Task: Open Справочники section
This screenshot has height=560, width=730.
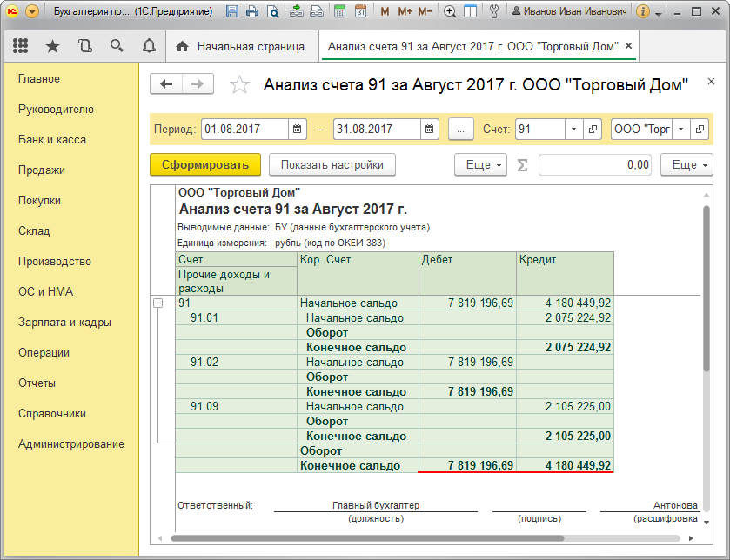Action: pyautogui.click(x=52, y=414)
